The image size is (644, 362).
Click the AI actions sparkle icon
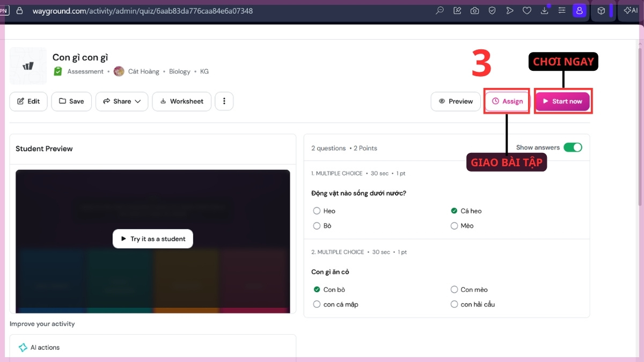click(23, 348)
